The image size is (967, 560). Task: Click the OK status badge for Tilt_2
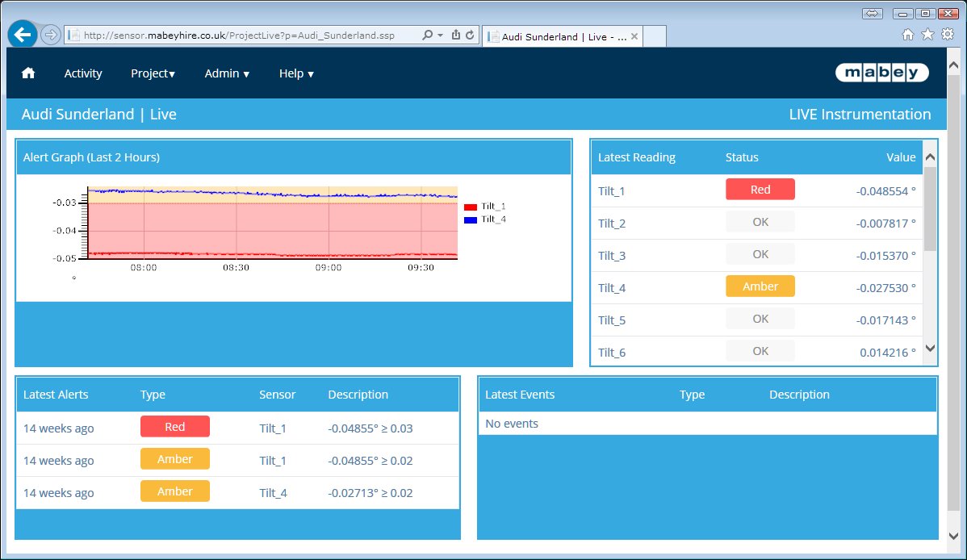(760, 222)
